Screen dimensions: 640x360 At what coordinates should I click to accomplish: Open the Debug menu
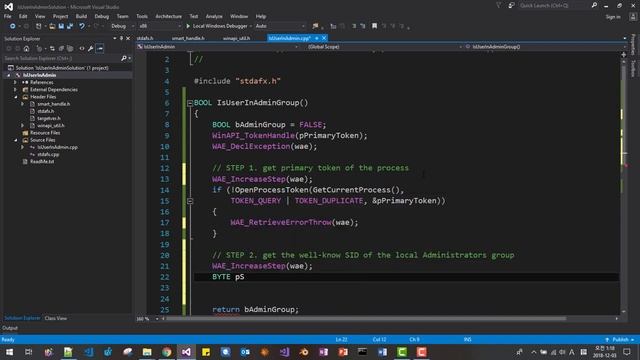(102, 16)
